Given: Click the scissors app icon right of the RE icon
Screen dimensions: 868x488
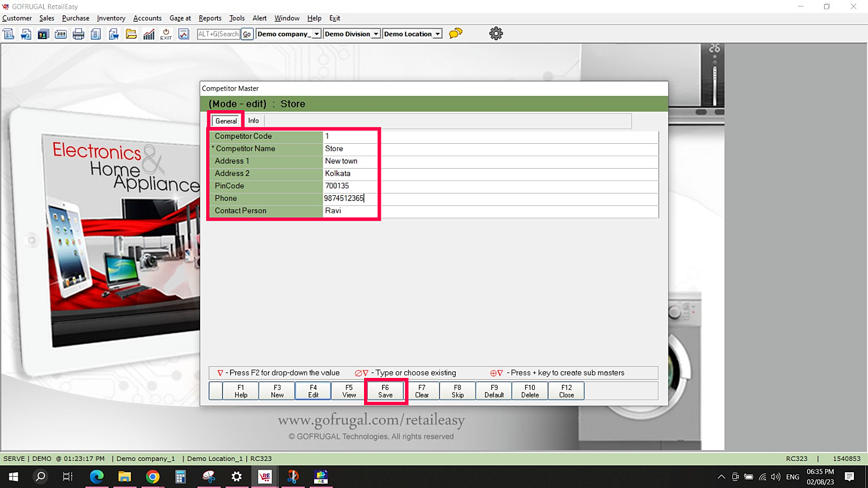Looking at the screenshot, I should pos(293,477).
